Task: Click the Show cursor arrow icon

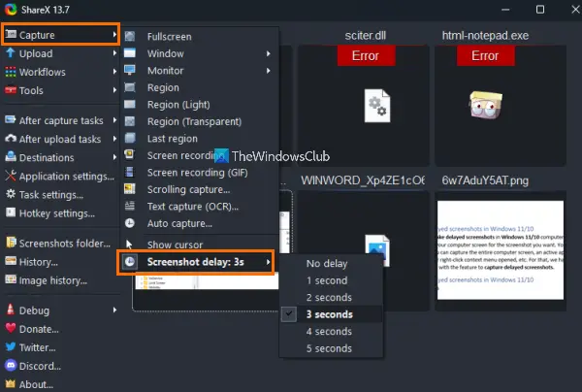Action: click(x=129, y=245)
